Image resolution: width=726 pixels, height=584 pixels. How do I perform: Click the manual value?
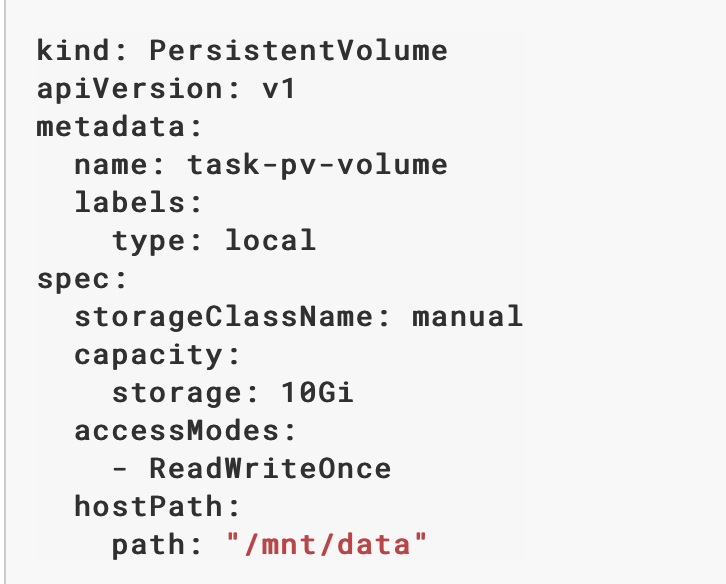pyautogui.click(x=467, y=317)
